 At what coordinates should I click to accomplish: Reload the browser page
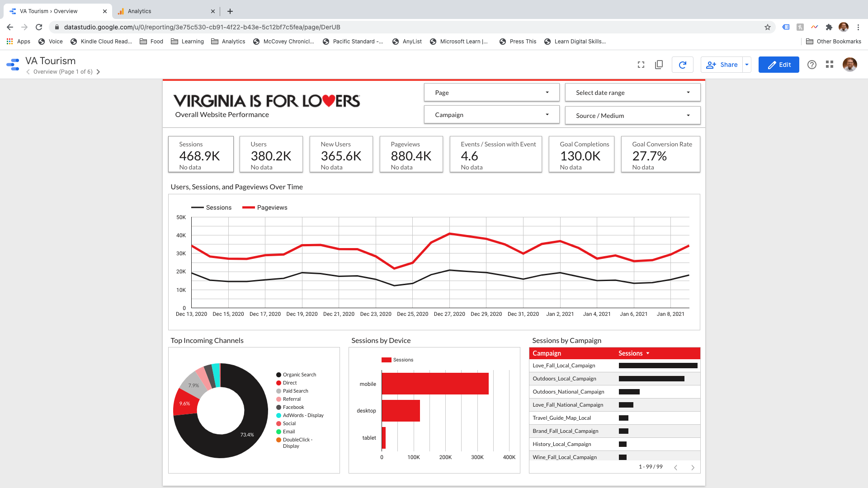tap(39, 27)
